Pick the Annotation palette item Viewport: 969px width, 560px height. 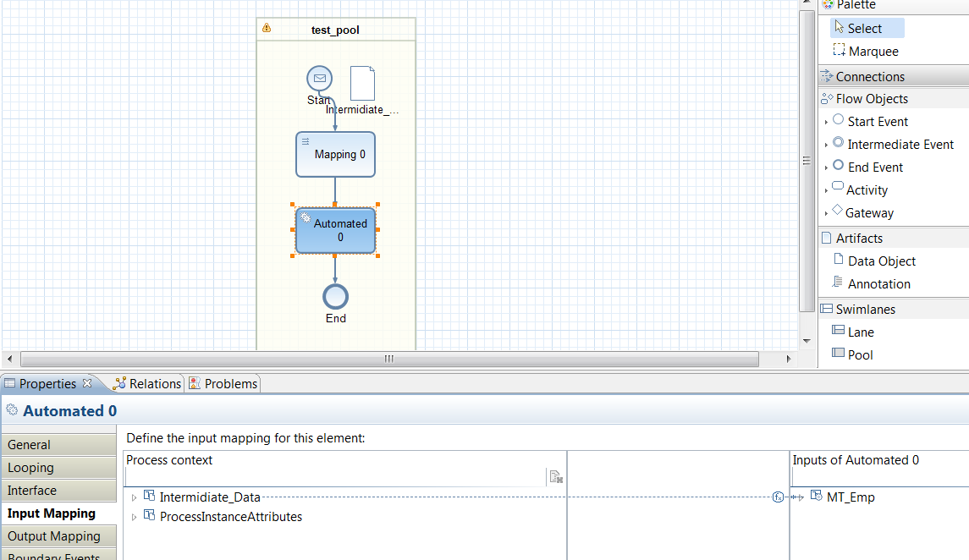tap(871, 284)
